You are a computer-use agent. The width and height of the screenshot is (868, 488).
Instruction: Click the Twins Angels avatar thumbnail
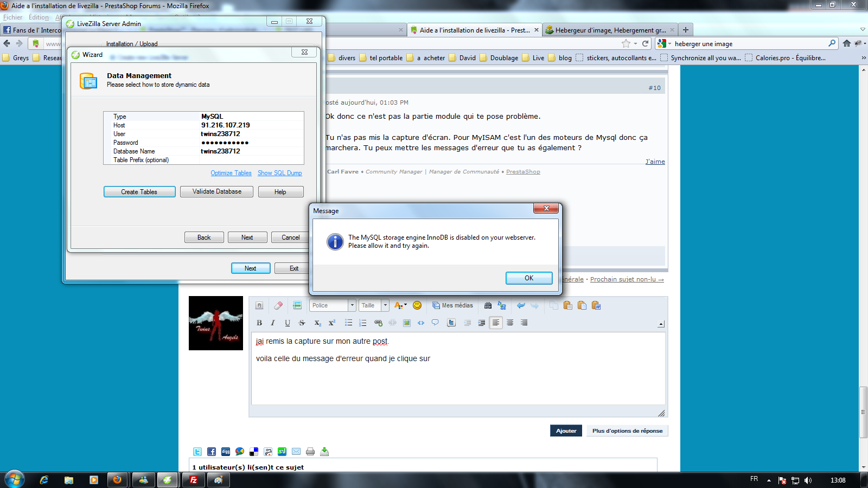click(x=216, y=323)
